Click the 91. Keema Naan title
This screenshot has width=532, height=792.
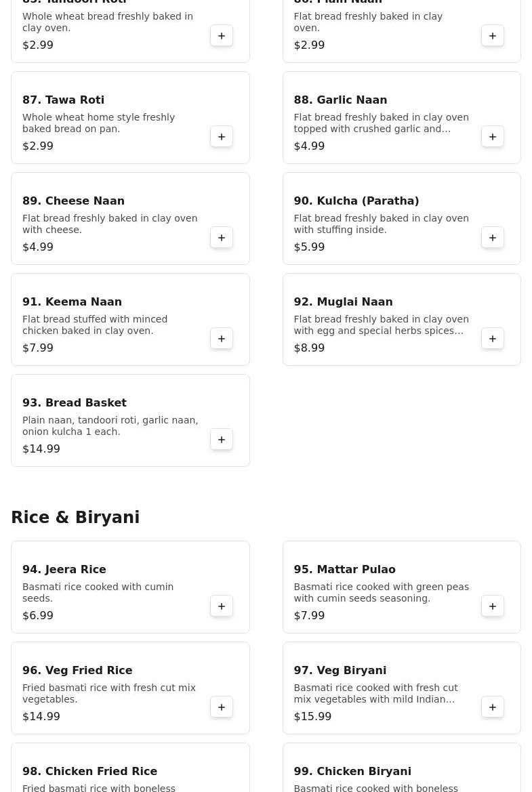point(72,302)
